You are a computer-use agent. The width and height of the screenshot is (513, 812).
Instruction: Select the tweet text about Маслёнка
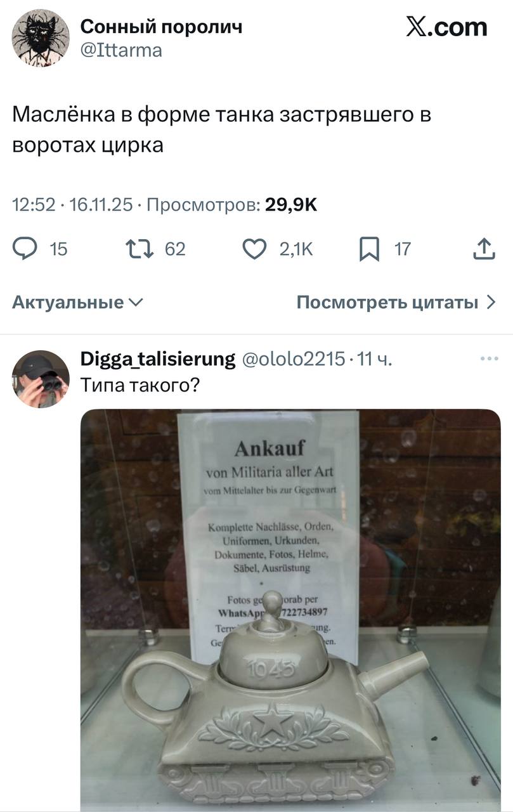point(222,130)
